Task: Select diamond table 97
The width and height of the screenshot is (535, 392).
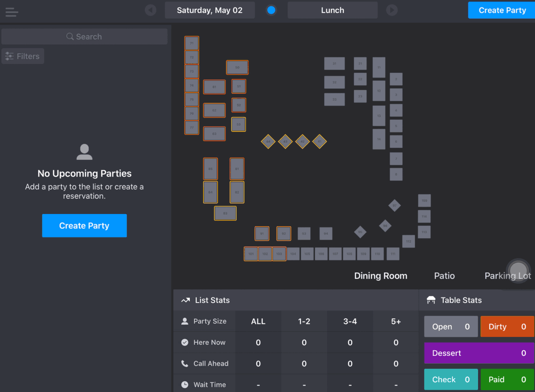Action: pos(395,205)
